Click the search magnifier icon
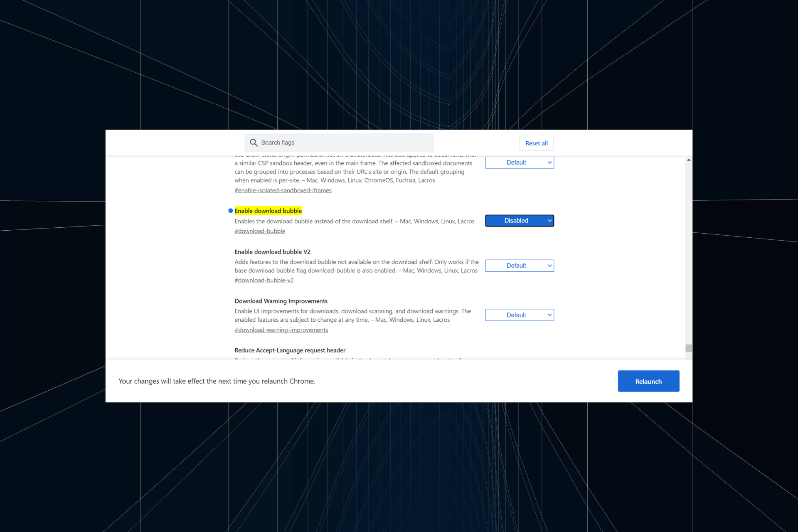The width and height of the screenshot is (798, 532). click(x=254, y=143)
